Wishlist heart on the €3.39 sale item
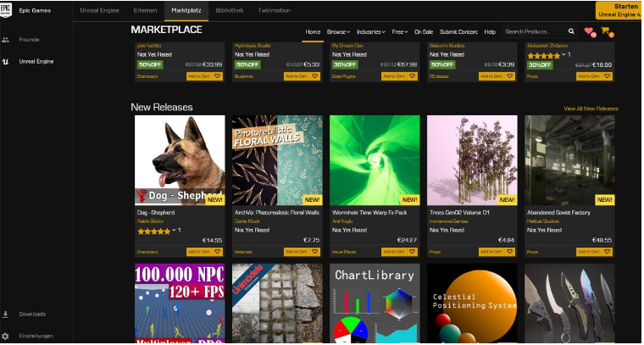The width and height of the screenshot is (644, 345). click(510, 76)
